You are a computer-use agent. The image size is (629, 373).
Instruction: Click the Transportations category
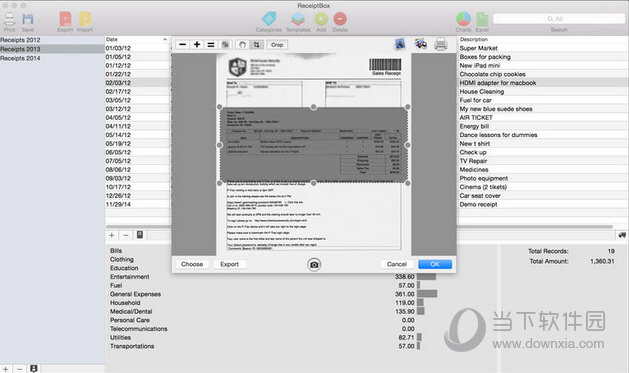coord(132,346)
